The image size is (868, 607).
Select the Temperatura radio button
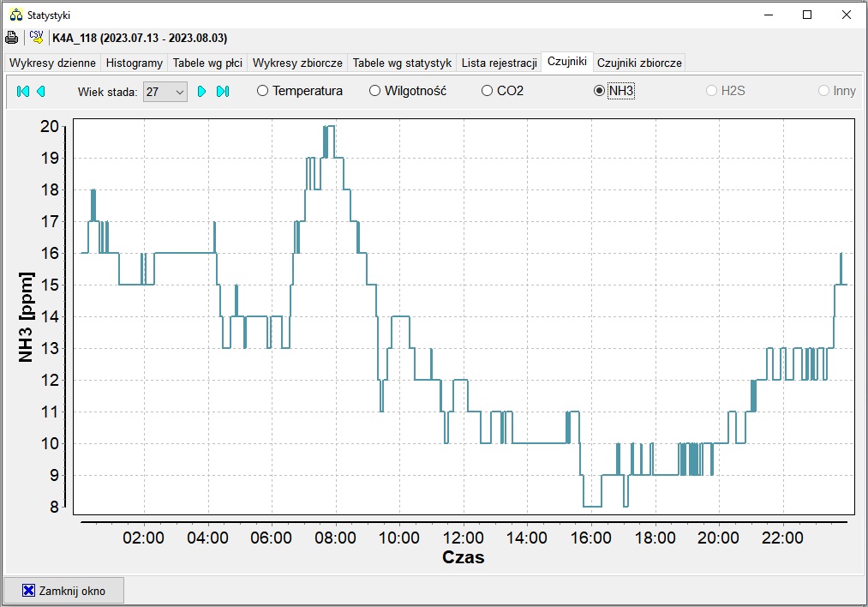[x=263, y=91]
